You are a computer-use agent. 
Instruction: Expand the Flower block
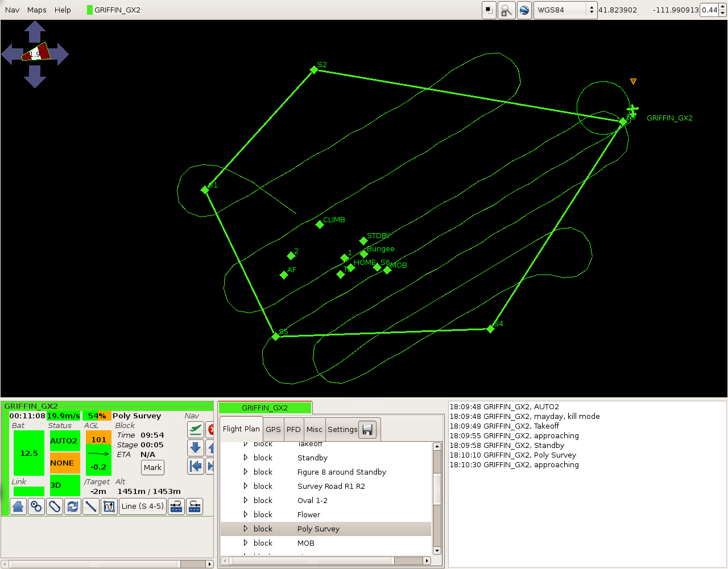tap(246, 514)
